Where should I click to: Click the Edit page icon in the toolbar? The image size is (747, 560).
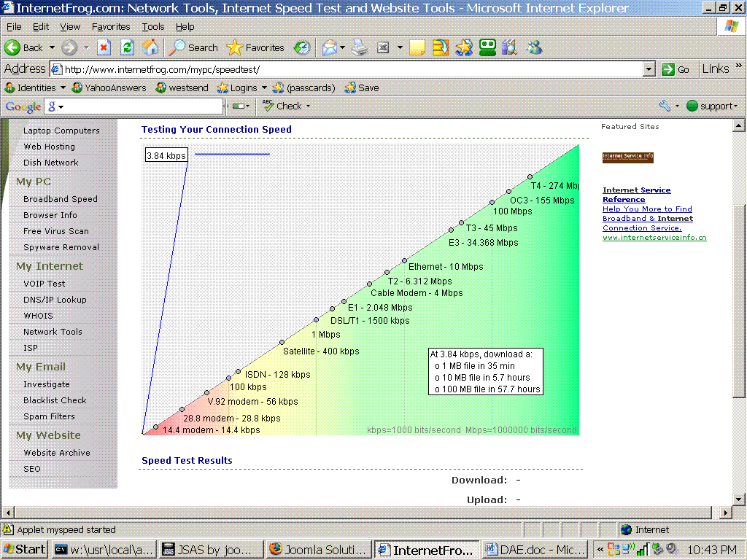pos(383,47)
